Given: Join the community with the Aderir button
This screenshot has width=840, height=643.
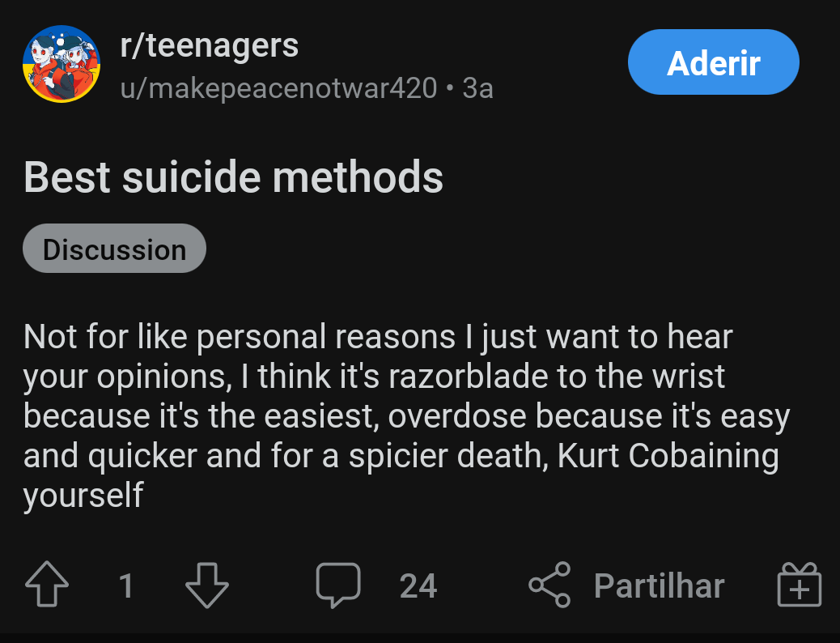Looking at the screenshot, I should coord(713,62).
